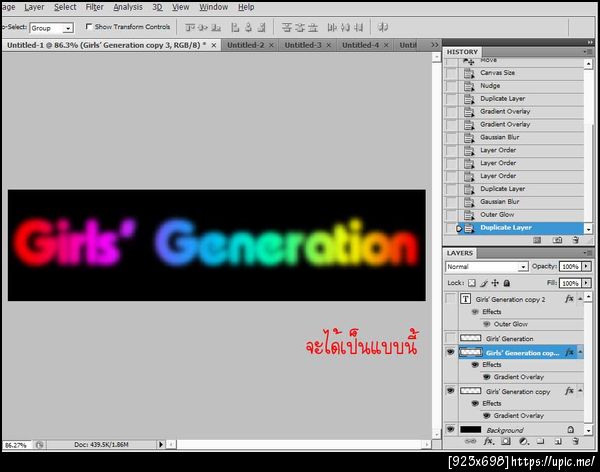Click Align top edges icon in options bar

click(x=190, y=28)
